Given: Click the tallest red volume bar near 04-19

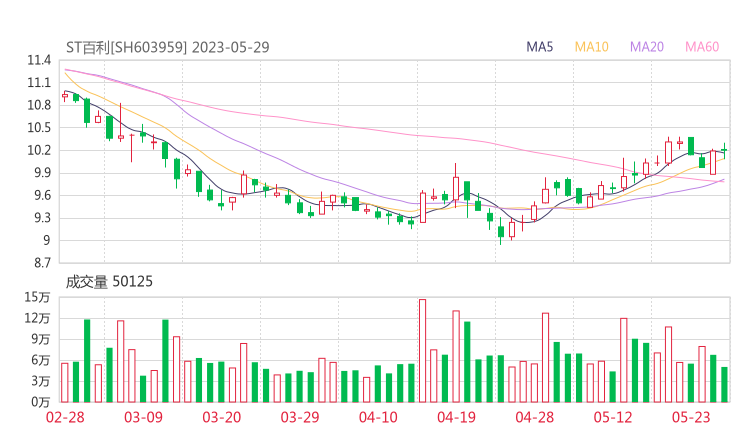Looking at the screenshot, I should (x=422, y=351).
